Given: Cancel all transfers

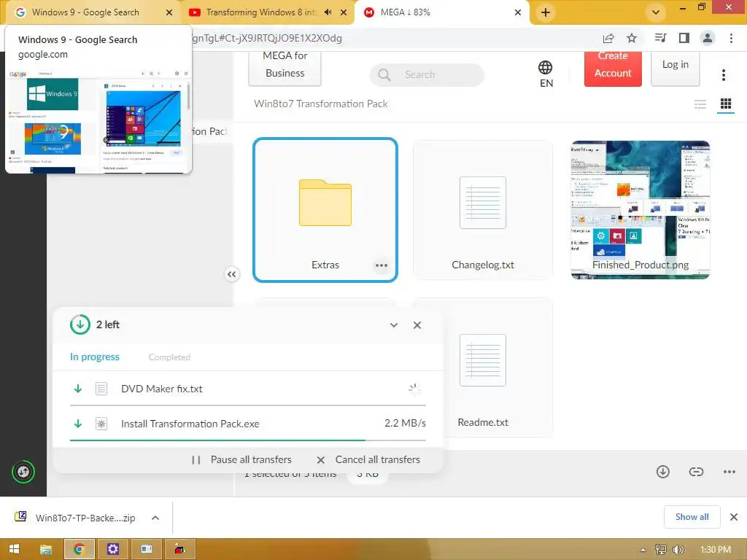Looking at the screenshot, I should (368, 459).
